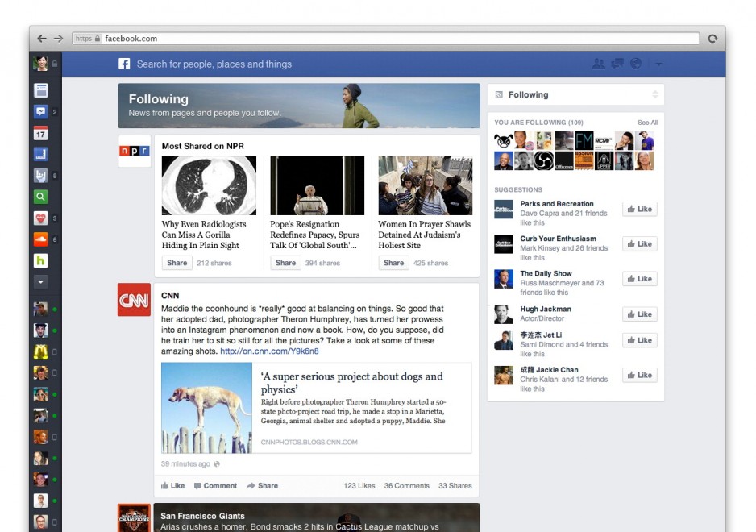The image size is (756, 532).
Task: Open the SoundCloud app icon in sidebar
Action: pyautogui.click(x=40, y=239)
